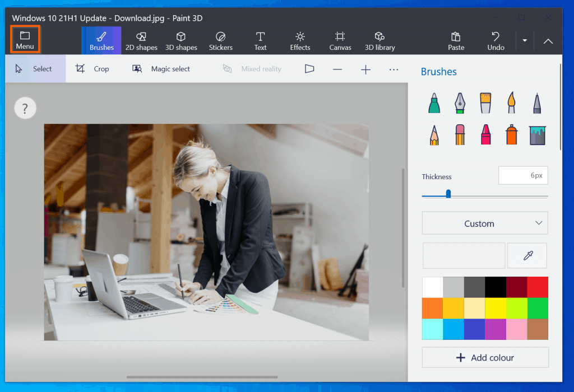Pick the light grey colour swatch
574x392 pixels.
coord(453,287)
